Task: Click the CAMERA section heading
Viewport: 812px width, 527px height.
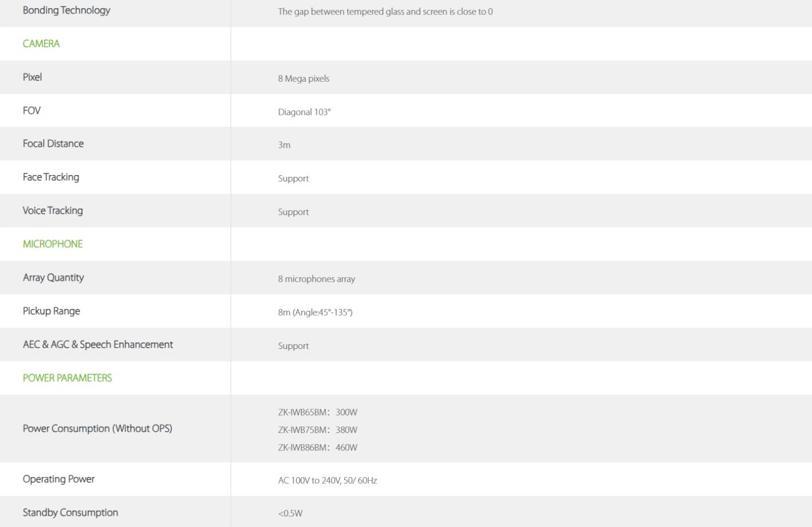Action: 41,43
